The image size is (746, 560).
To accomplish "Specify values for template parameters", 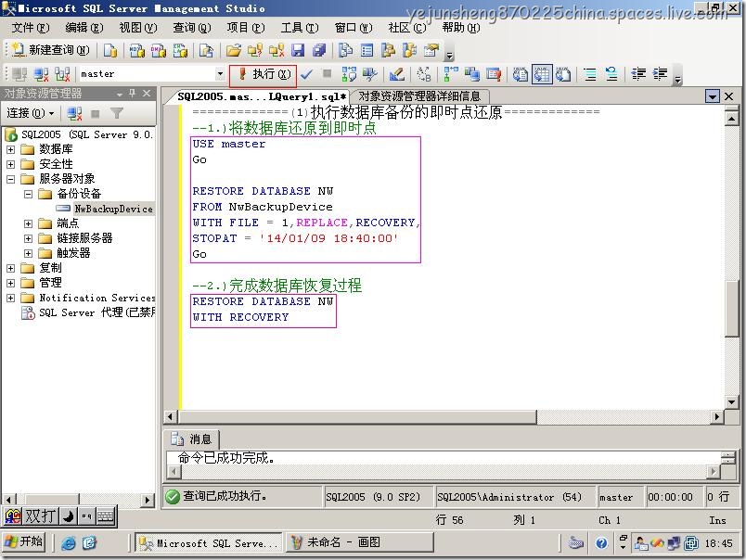I will [x=423, y=74].
